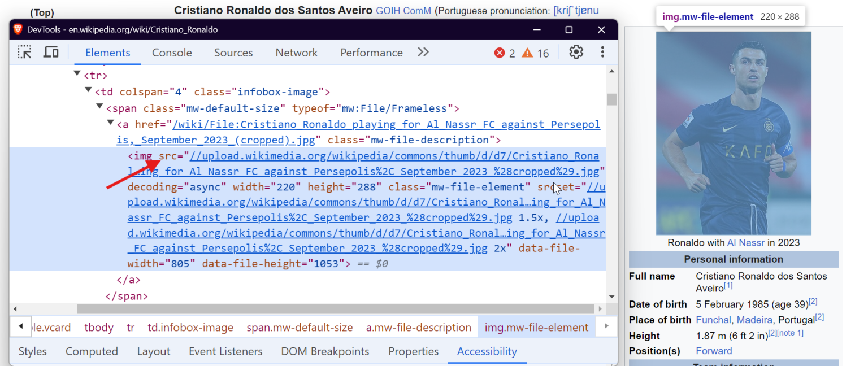Toggle the device emulation toolbar
This screenshot has width=868, height=366.
[x=51, y=52]
